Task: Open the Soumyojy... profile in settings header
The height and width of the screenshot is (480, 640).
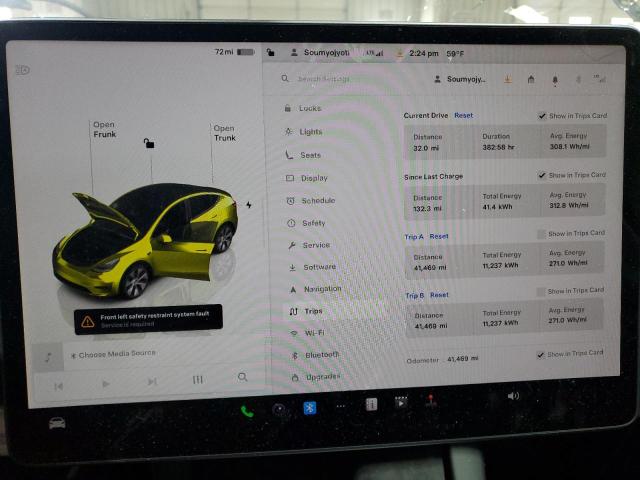Action: [x=460, y=79]
